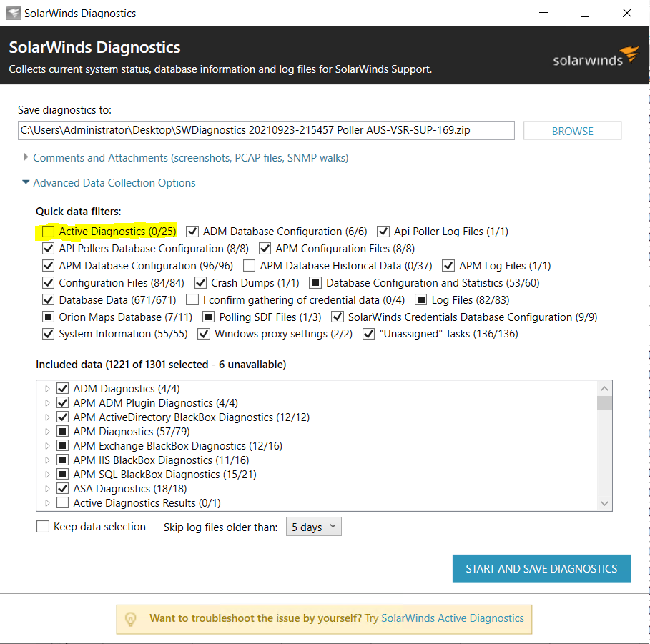This screenshot has height=644, width=650.
Task: Click the lightbulb icon in the yellow banner
Action: pyautogui.click(x=130, y=619)
